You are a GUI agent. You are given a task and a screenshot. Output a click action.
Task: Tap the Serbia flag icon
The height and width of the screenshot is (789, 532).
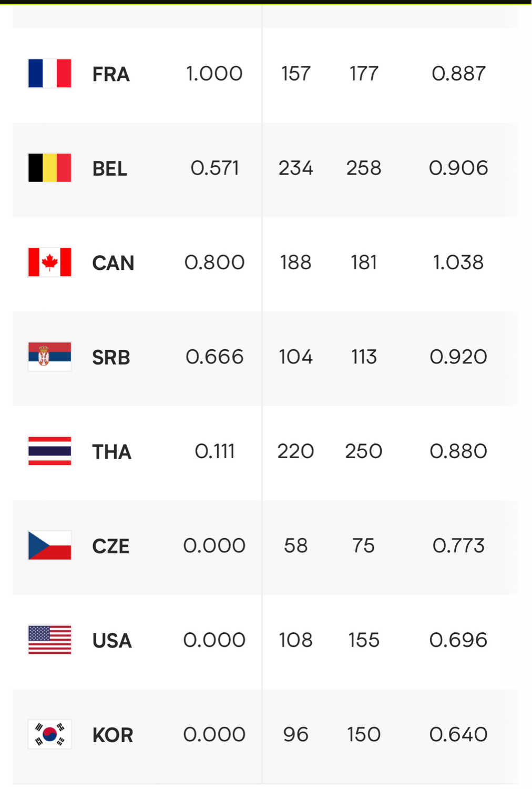49,357
